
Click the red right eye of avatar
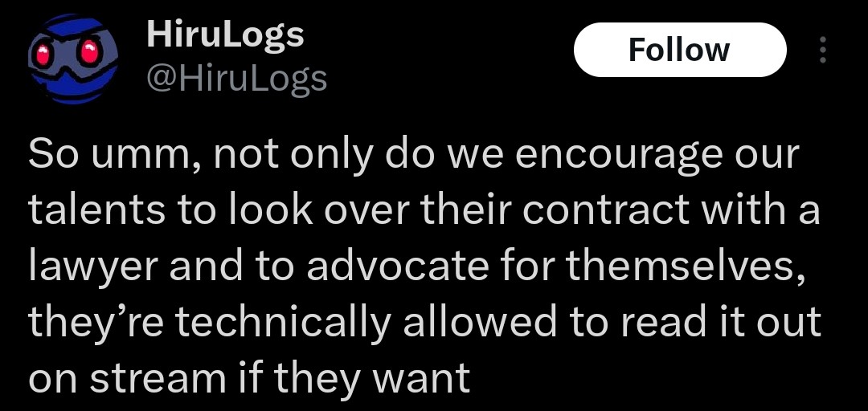tap(90, 53)
